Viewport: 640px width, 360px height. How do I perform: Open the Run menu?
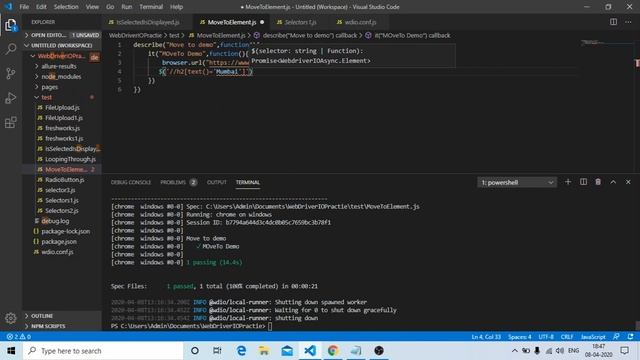click(x=127, y=7)
